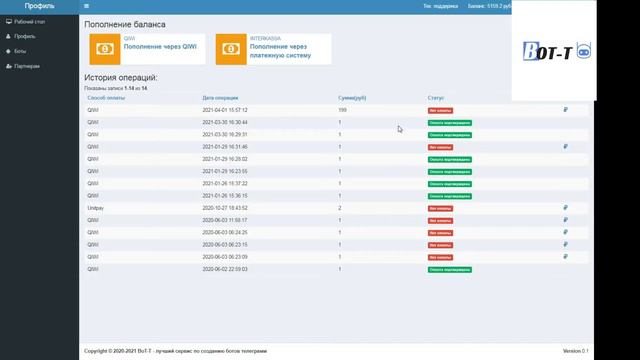The width and height of the screenshot is (640, 360).
Task: Click the Version 0.1 footer label
Action: click(x=576, y=351)
